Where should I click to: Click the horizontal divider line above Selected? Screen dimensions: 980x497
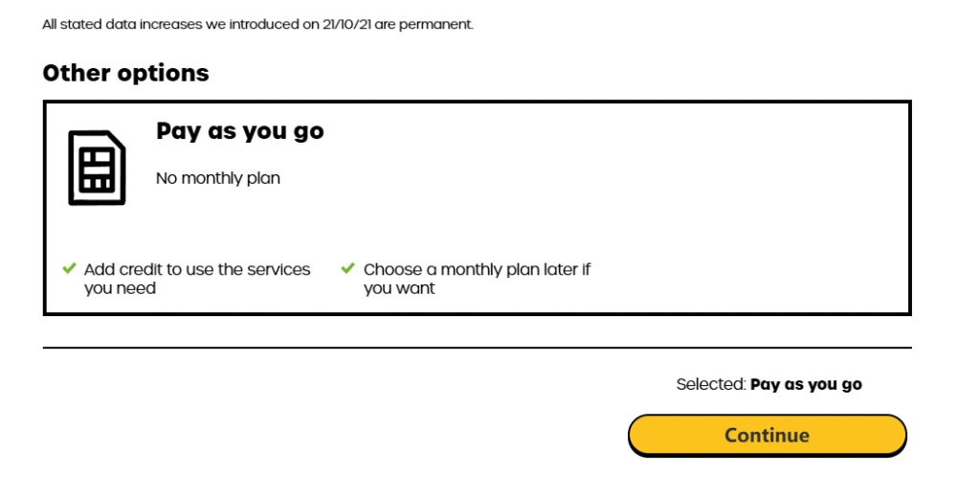(477, 348)
